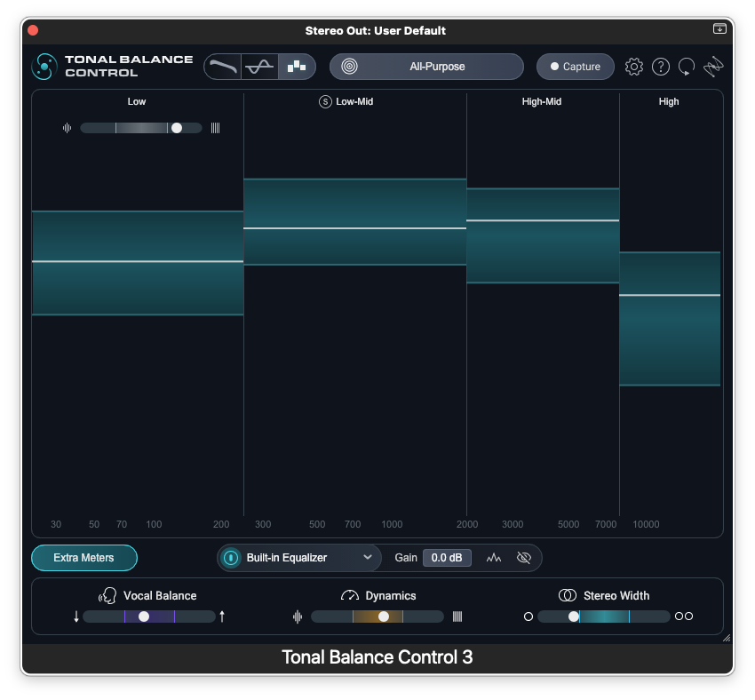Solo the Low-Mid band with the S icon
This screenshot has height=700, width=755.
pos(325,101)
